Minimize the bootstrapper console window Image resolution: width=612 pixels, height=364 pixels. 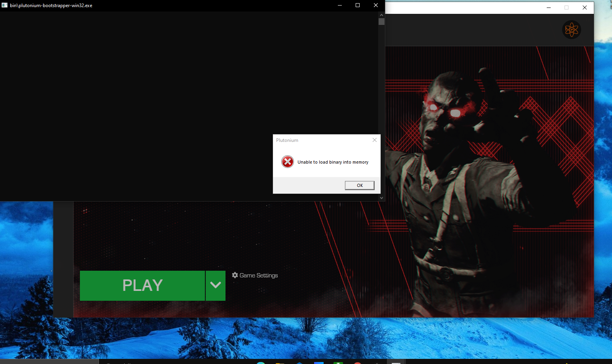pyautogui.click(x=340, y=5)
